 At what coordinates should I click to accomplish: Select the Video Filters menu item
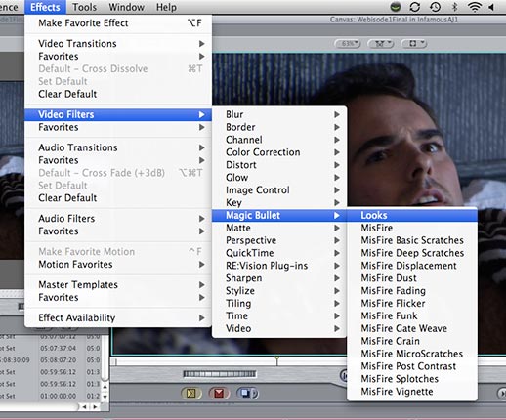[x=118, y=114]
